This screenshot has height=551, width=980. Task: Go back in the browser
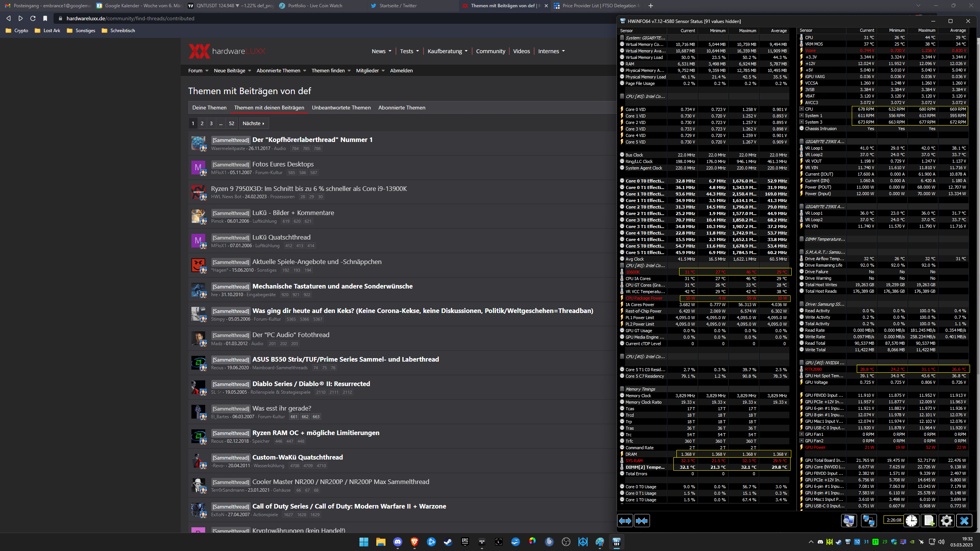[8, 18]
